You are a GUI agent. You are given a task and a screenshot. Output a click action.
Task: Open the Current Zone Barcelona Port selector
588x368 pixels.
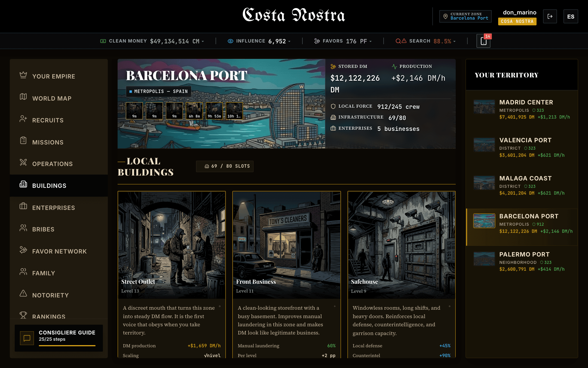(465, 16)
